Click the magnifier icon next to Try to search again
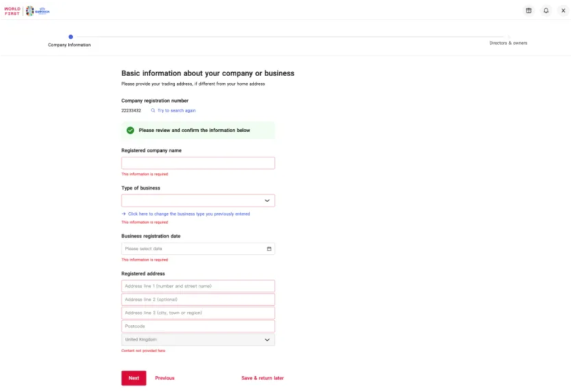Image resolution: width=571 pixels, height=392 pixels. (153, 111)
